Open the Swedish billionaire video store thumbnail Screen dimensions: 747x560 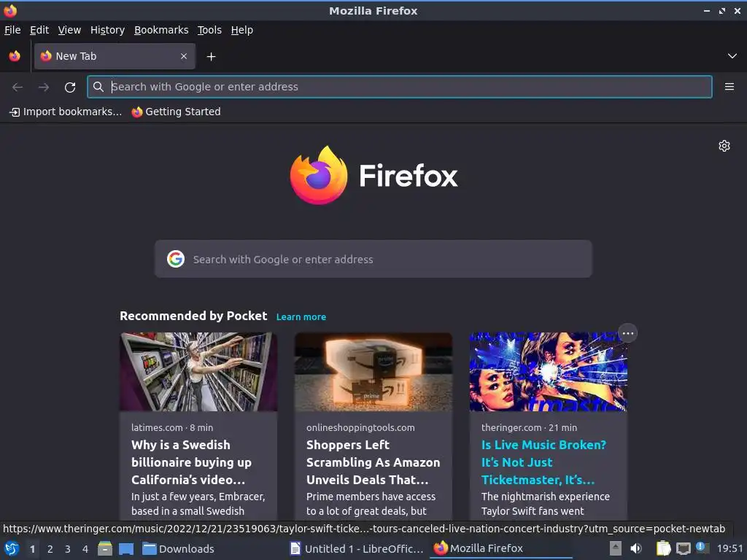pyautogui.click(x=198, y=372)
